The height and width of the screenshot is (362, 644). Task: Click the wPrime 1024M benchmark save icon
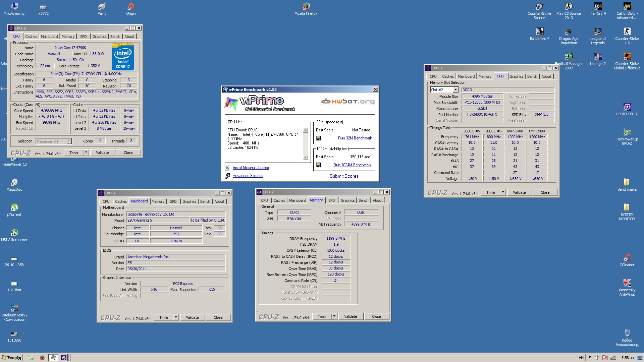click(x=318, y=165)
